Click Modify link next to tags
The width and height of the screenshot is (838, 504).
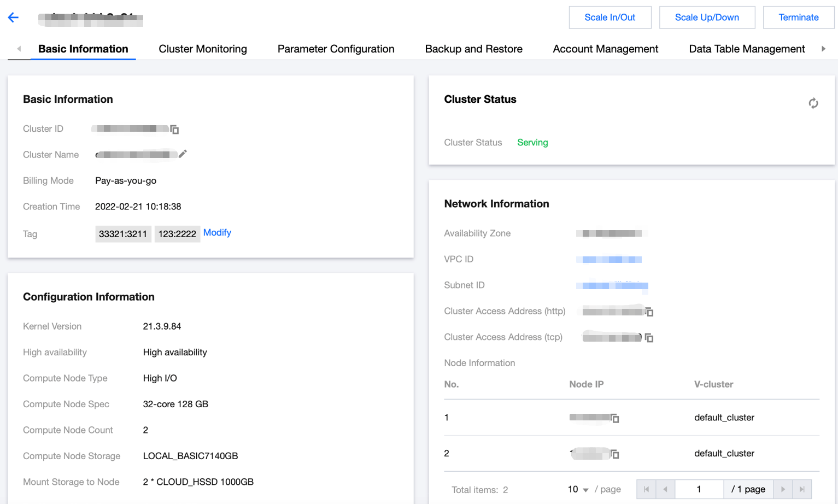217,232
